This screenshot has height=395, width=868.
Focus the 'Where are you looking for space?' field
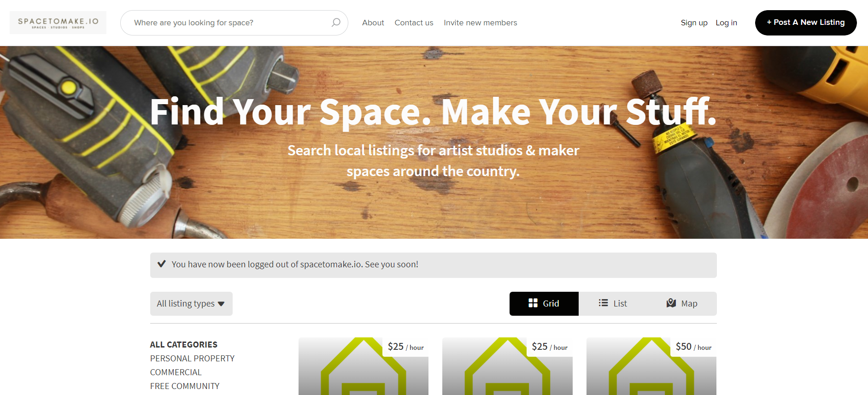pos(234,23)
